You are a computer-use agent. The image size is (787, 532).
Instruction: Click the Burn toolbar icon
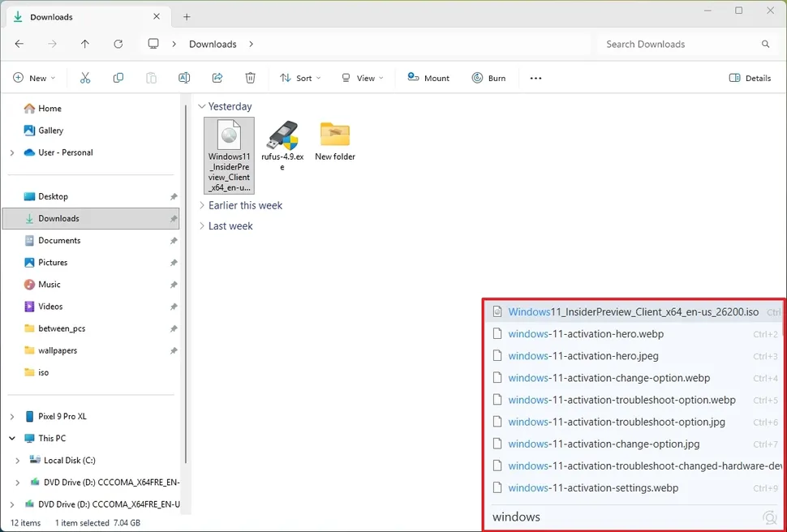(x=488, y=77)
